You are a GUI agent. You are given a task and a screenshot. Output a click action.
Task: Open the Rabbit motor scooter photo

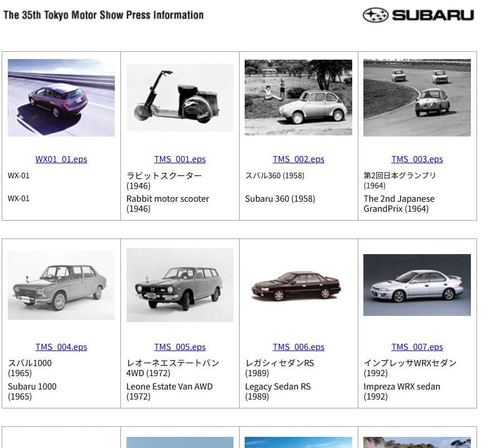[179, 98]
